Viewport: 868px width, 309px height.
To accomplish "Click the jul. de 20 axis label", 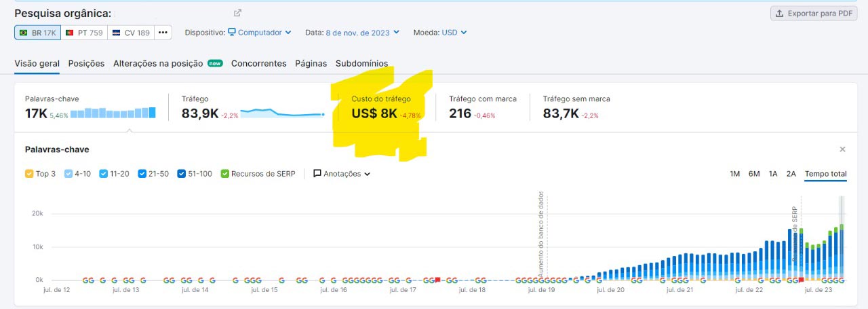I will [x=610, y=290].
